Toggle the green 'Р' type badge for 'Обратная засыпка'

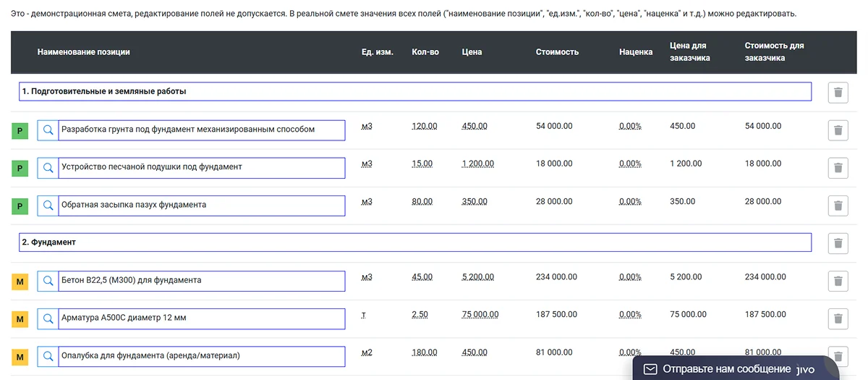tap(20, 207)
